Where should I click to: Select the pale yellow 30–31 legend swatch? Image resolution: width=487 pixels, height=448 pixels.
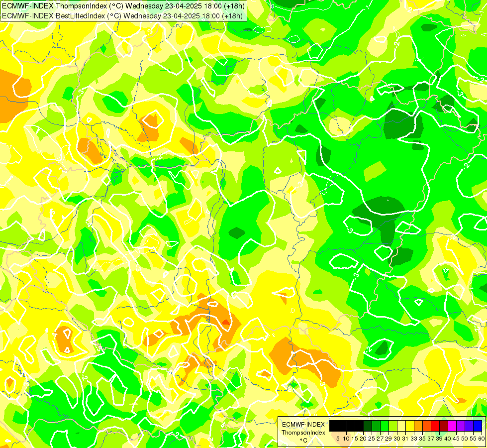click(401, 426)
